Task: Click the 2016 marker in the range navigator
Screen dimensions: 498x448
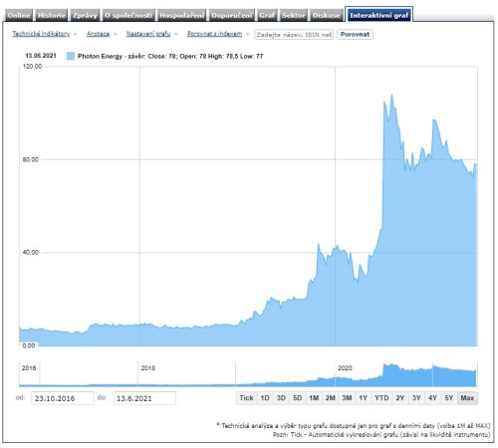Action: pyautogui.click(x=29, y=368)
